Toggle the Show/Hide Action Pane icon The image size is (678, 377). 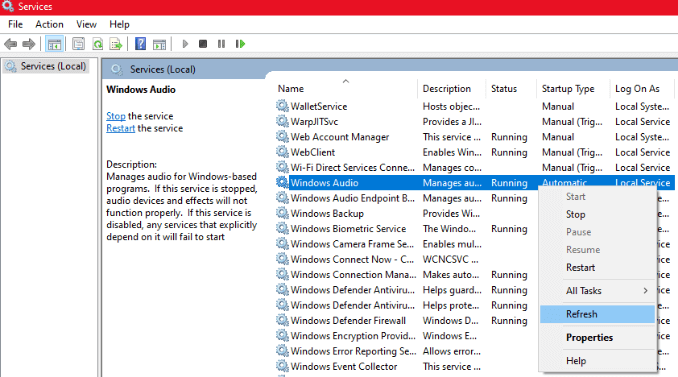click(160, 44)
